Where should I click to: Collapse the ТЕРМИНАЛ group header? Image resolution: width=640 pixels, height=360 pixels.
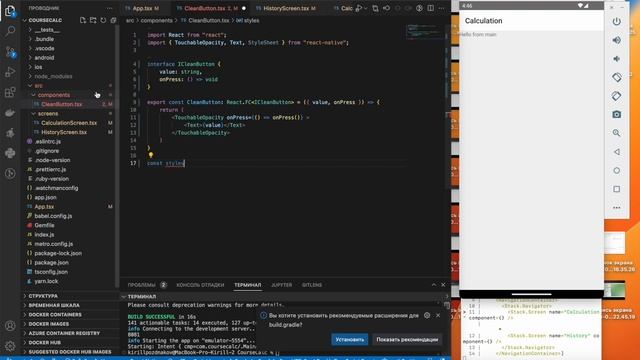click(x=141, y=297)
